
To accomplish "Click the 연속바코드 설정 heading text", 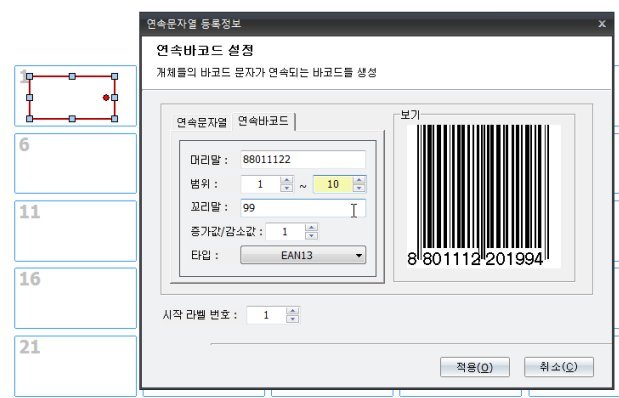I will point(205,50).
